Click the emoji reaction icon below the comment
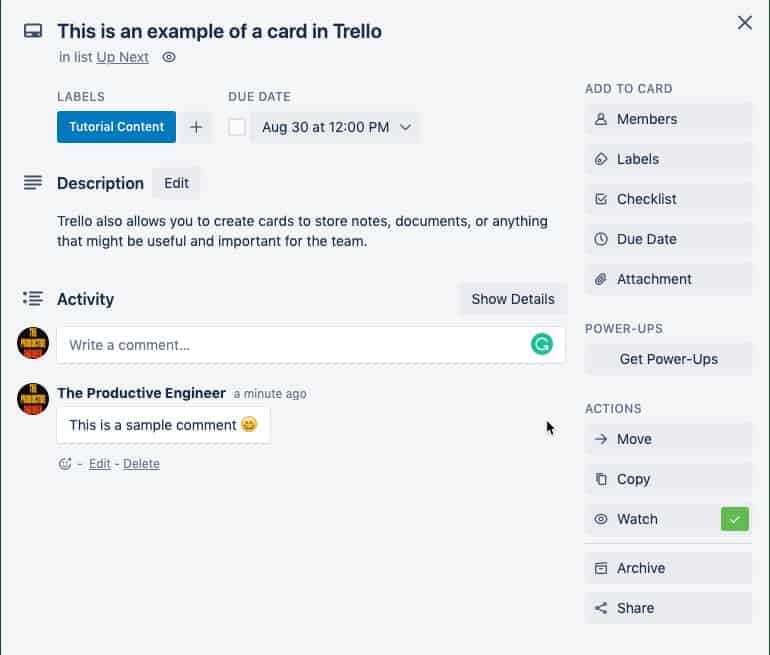 pos(65,464)
